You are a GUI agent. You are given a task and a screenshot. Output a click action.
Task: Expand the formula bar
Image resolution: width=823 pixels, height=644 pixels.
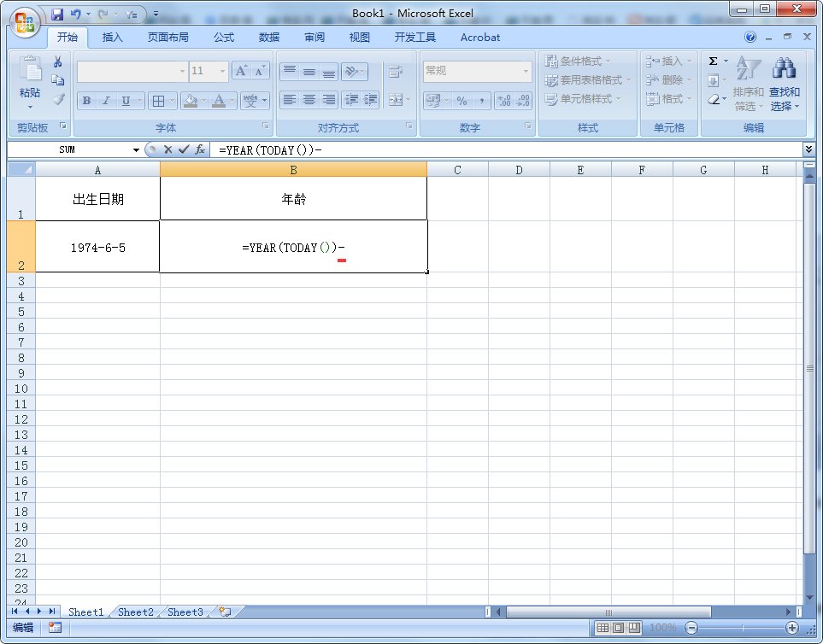click(808, 149)
